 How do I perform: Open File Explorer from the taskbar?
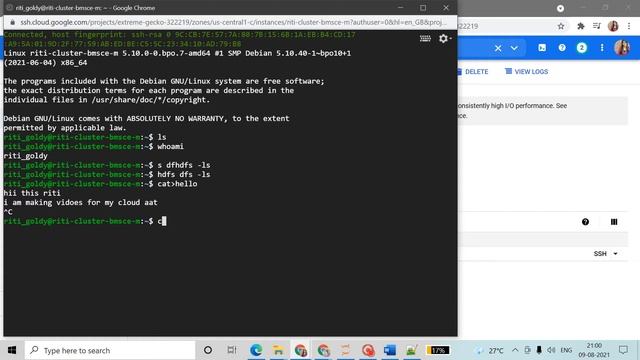pyautogui.click(x=279, y=350)
